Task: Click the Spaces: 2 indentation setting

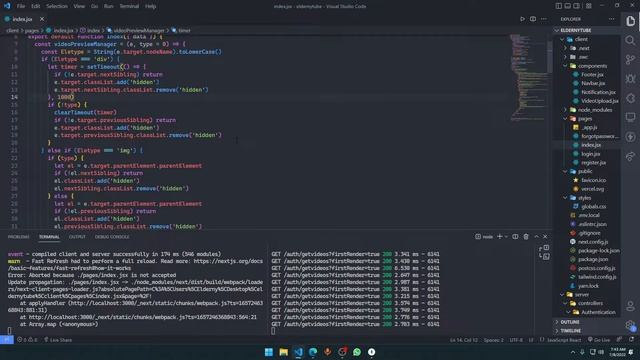Action: [493, 340]
